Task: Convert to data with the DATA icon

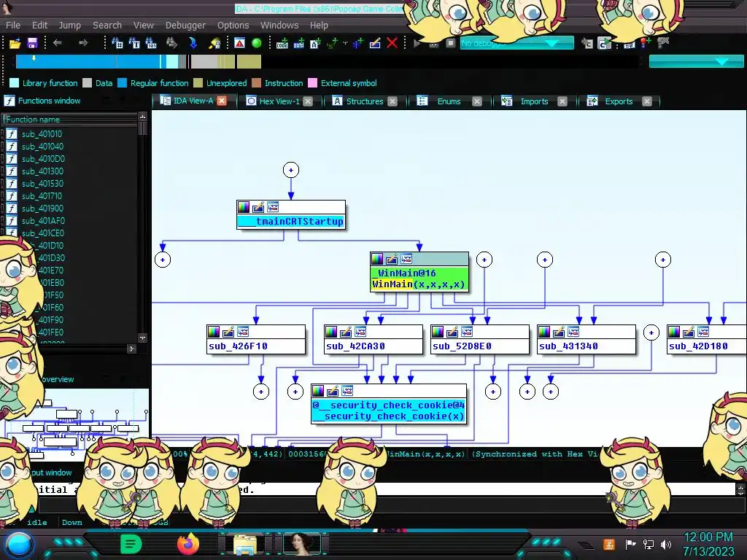Action: pos(298,43)
